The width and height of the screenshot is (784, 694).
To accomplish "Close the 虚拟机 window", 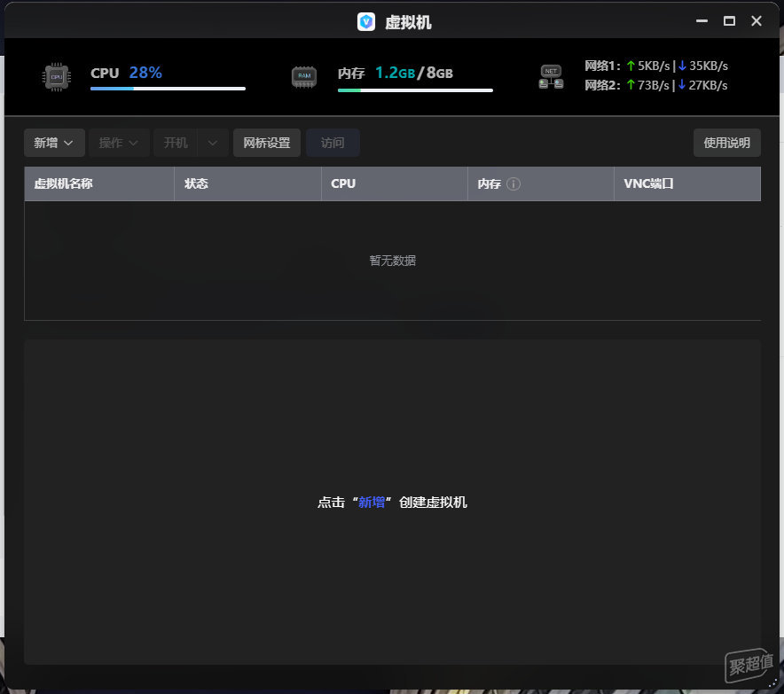I will click(757, 21).
